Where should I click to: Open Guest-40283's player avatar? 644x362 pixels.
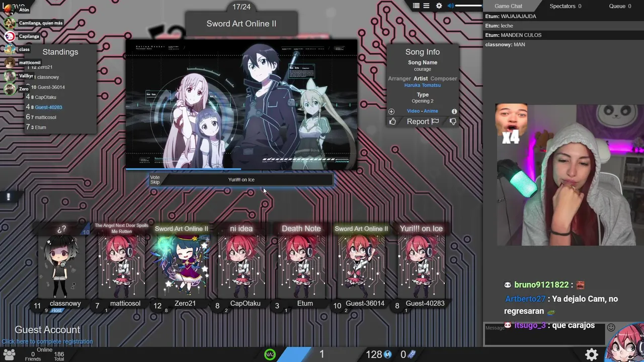pyautogui.click(x=421, y=266)
